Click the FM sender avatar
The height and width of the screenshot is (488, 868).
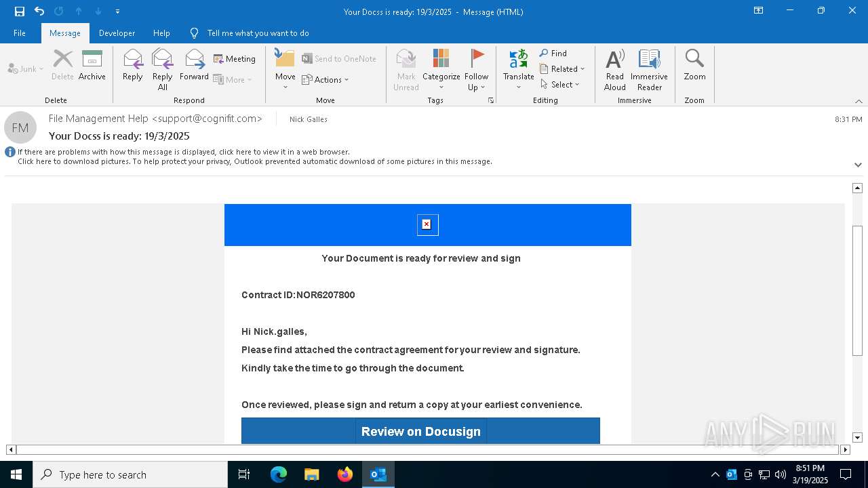pos(20,127)
